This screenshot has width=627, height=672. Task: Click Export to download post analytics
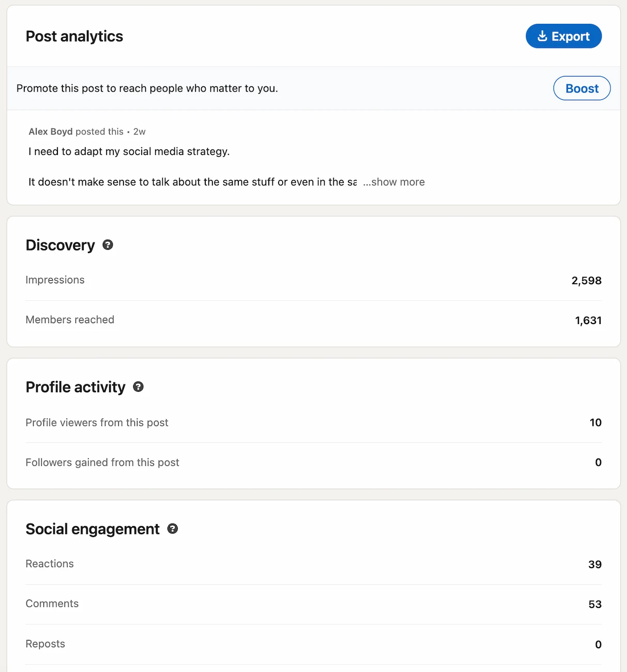pos(563,36)
